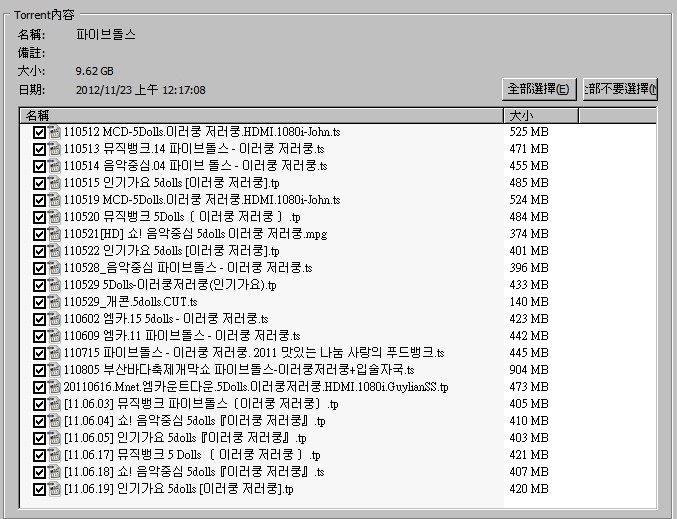Image resolution: width=677 pixels, height=519 pixels.
Task: Select the 20110616.Mnet GuylianSS.tp file name
Action: pyautogui.click(x=256, y=387)
